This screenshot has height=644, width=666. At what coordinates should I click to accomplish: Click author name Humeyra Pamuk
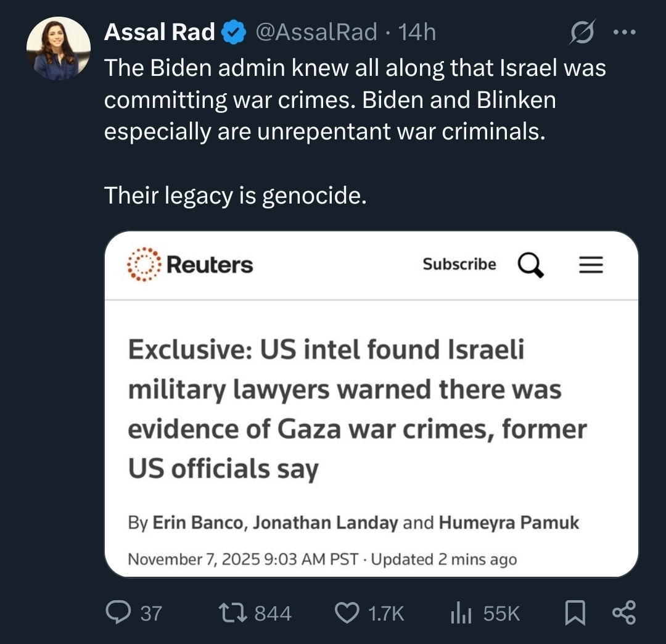click(509, 523)
